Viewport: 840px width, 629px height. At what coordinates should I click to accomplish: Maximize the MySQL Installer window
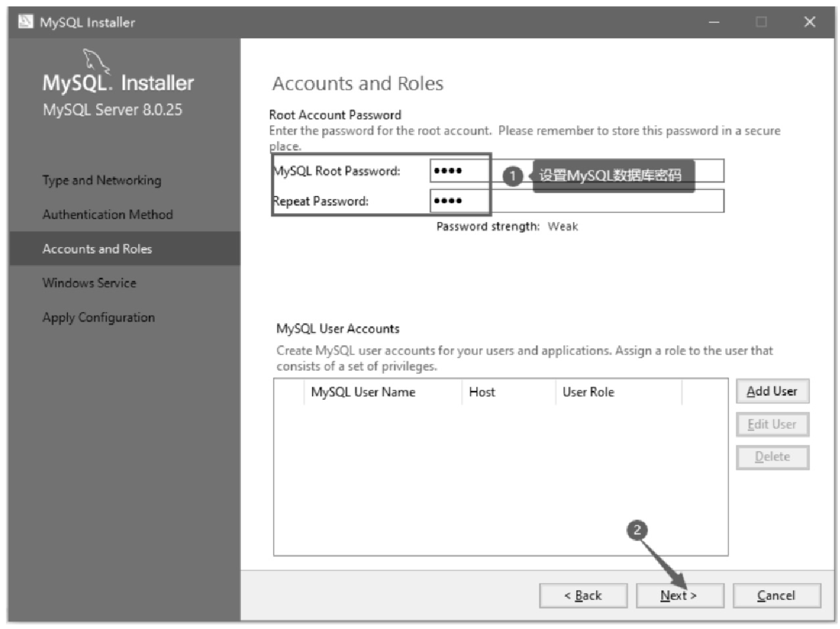point(761,23)
